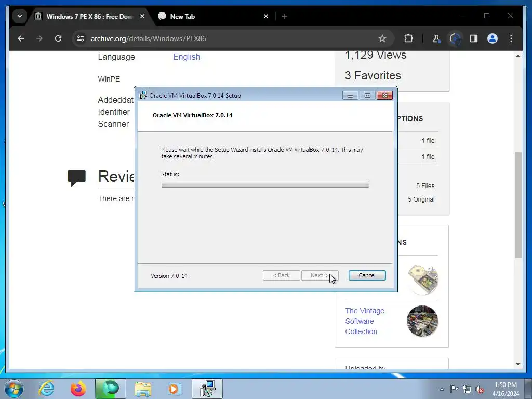Open the tab search chevron
This screenshot has height=399, width=532.
click(x=20, y=16)
